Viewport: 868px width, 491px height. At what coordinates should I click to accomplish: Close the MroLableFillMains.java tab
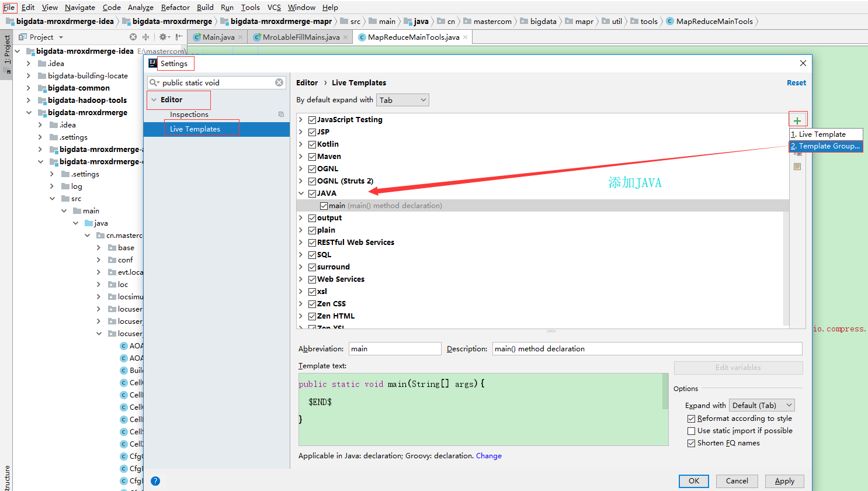click(345, 37)
